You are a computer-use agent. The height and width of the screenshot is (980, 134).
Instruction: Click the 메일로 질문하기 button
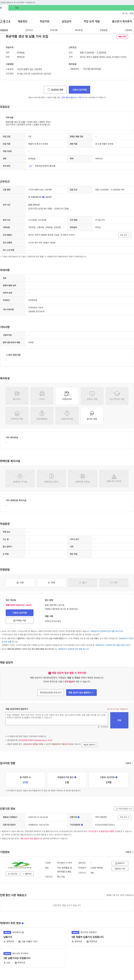[89, 745]
